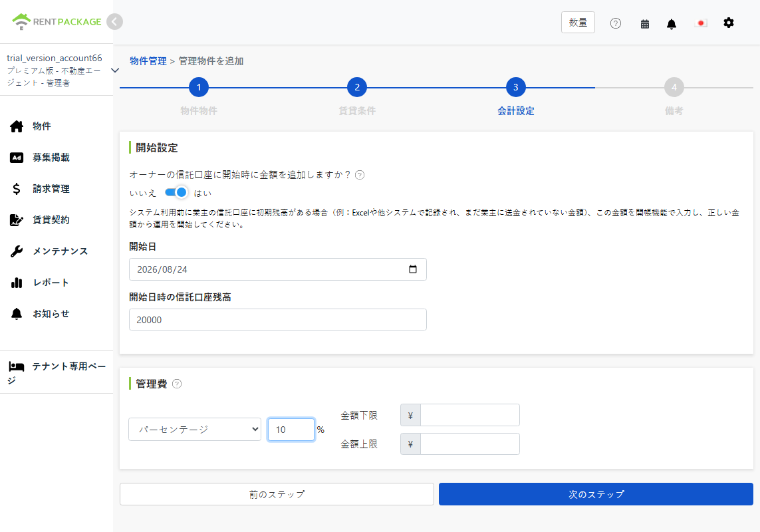Open テナント専用ページ in the sidebar

(x=57, y=372)
